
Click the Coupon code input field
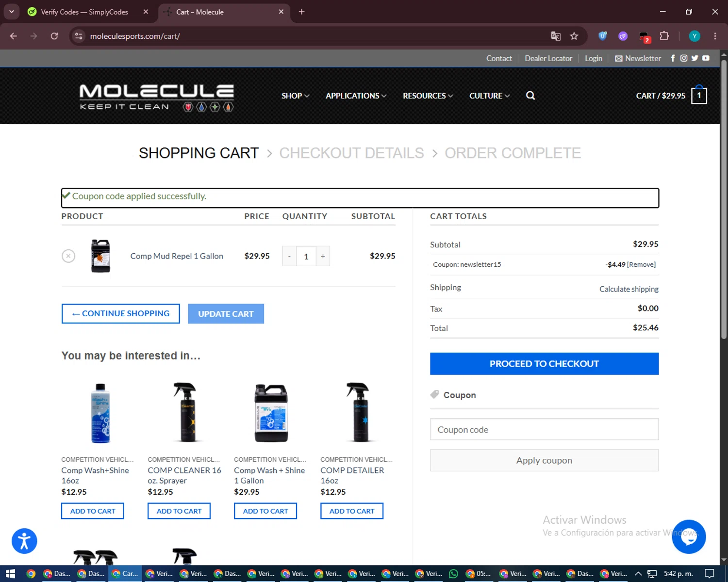pos(544,429)
